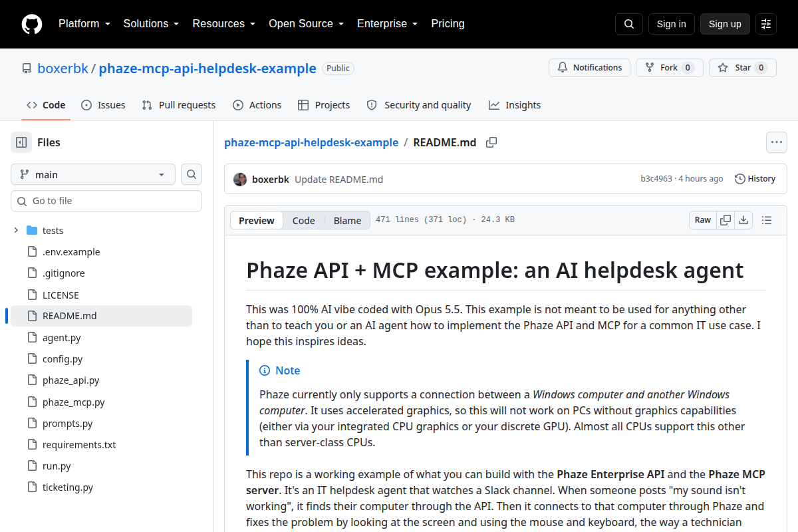This screenshot has height=532, width=798.
Task: Click boxerbk author name in commit bar
Action: [271, 180]
